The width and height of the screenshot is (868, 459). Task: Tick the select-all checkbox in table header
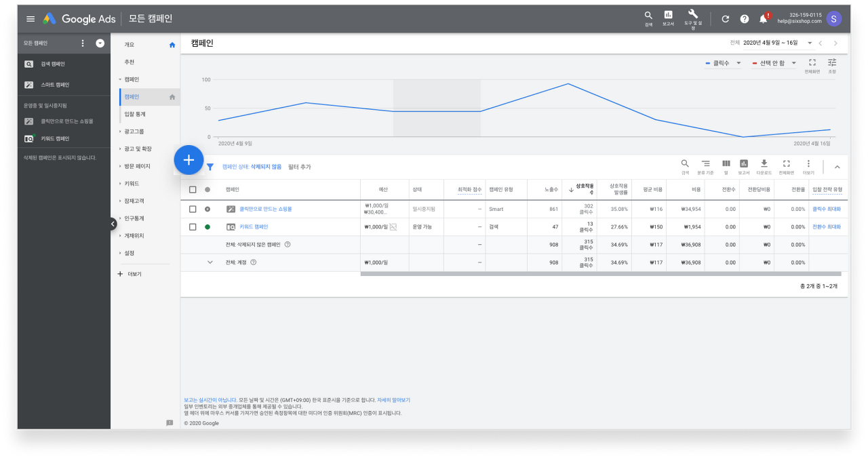(193, 190)
